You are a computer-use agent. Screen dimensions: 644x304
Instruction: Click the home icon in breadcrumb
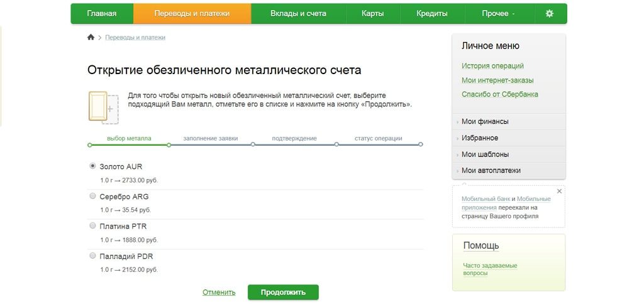(x=91, y=38)
